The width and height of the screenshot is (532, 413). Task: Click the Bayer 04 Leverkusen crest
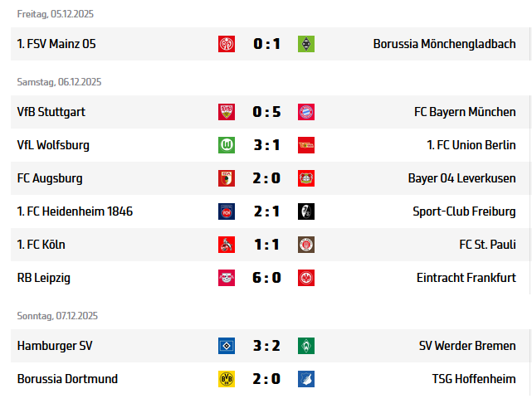[306, 178]
